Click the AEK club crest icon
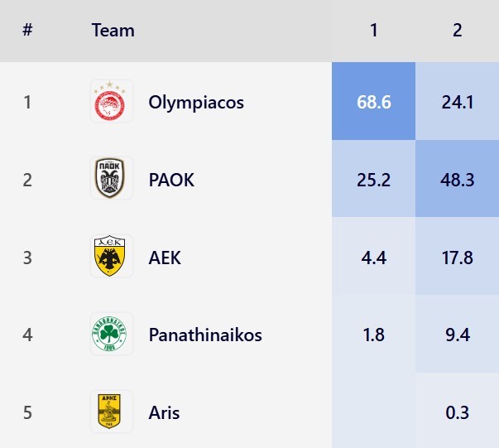499x448 pixels. click(x=111, y=257)
